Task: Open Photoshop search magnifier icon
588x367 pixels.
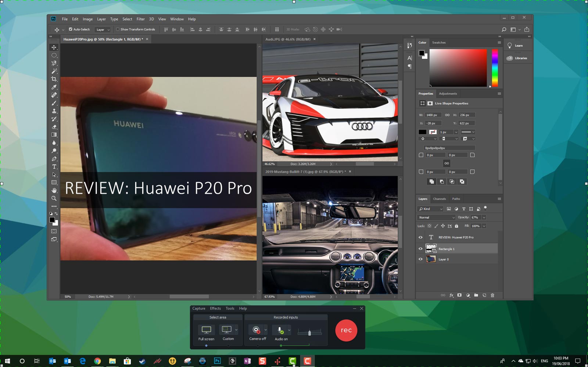Action: coord(504,29)
